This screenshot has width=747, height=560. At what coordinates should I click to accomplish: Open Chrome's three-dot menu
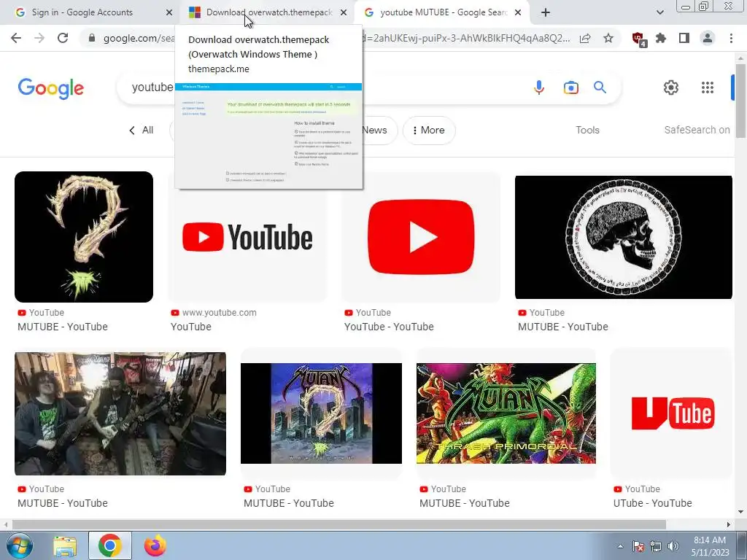click(731, 38)
